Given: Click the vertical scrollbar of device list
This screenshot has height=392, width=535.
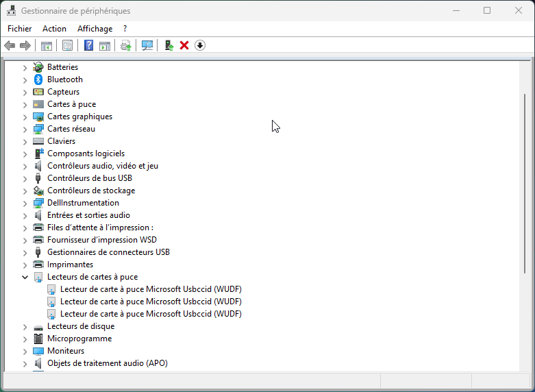Looking at the screenshot, I should coord(525,206).
